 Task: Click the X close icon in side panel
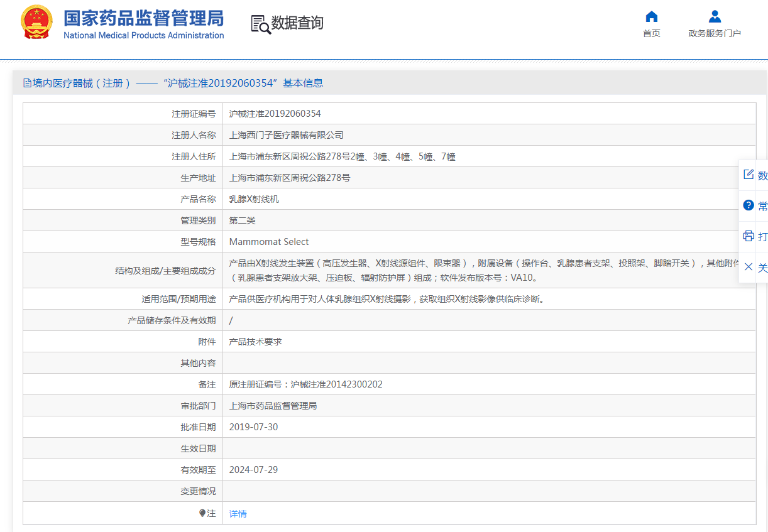[x=749, y=267]
